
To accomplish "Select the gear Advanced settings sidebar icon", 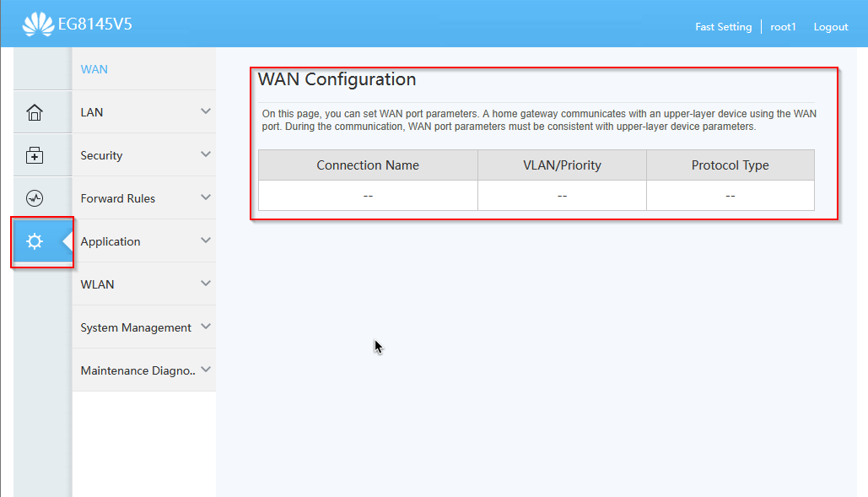I will coord(35,241).
